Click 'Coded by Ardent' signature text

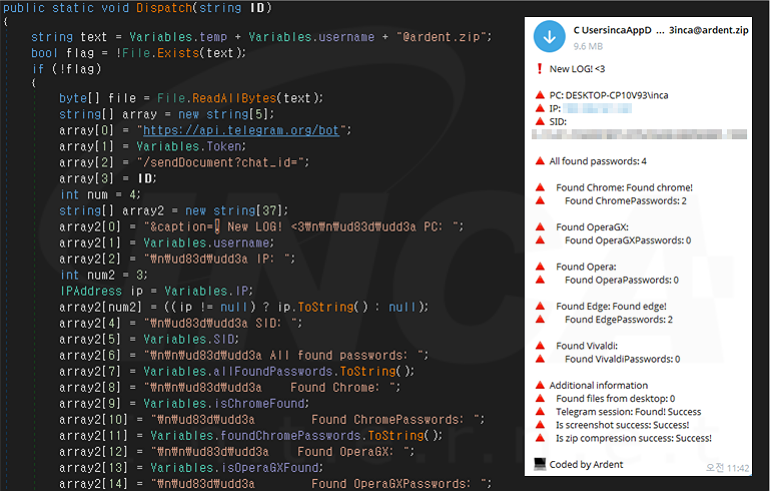(x=586, y=464)
